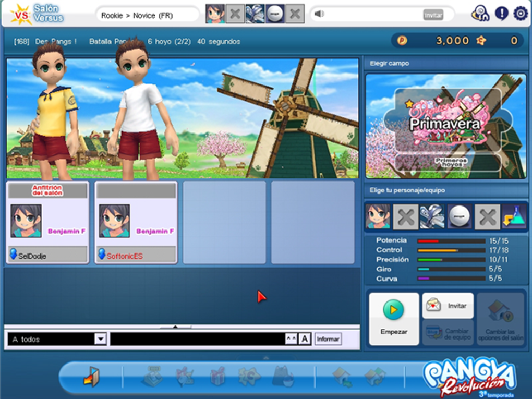Screen dimensions: 532x399
Task: Click the exit door icon in bottom bar
Action: pos(92,377)
